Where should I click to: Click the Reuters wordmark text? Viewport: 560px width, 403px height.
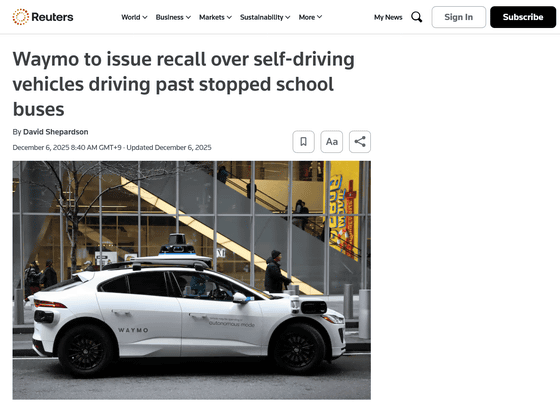point(52,17)
